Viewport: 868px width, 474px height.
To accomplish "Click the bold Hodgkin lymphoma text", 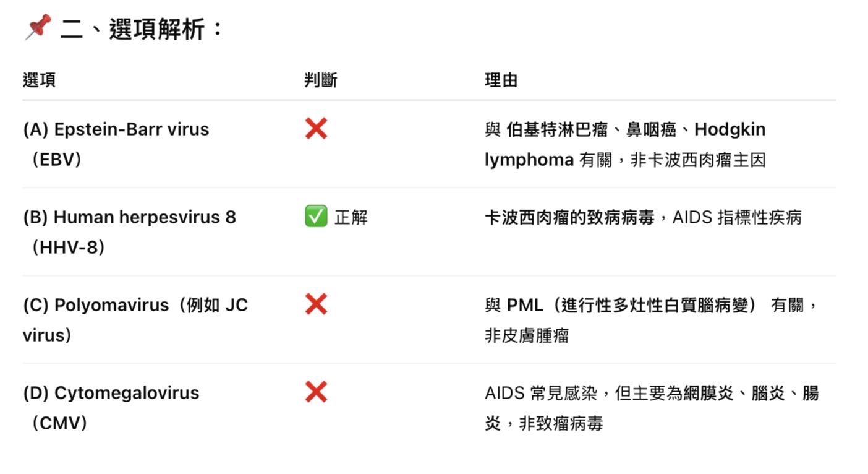I will 730,129.
